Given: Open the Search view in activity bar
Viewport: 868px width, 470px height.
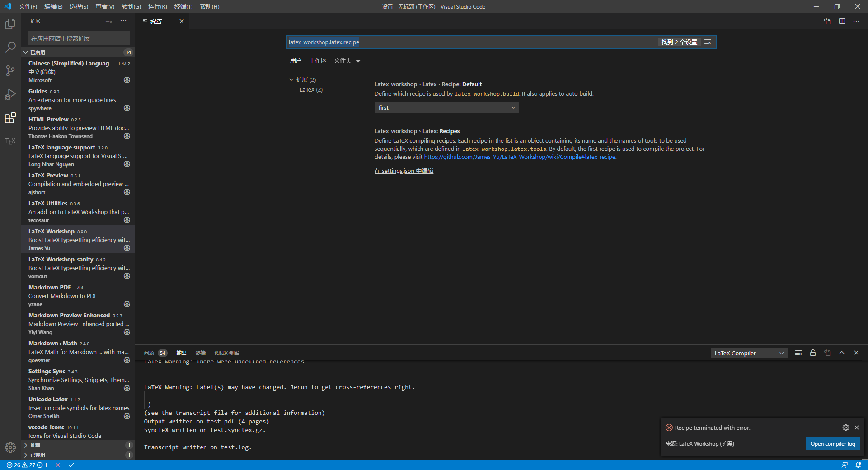Looking at the screenshot, I should tap(10, 47).
